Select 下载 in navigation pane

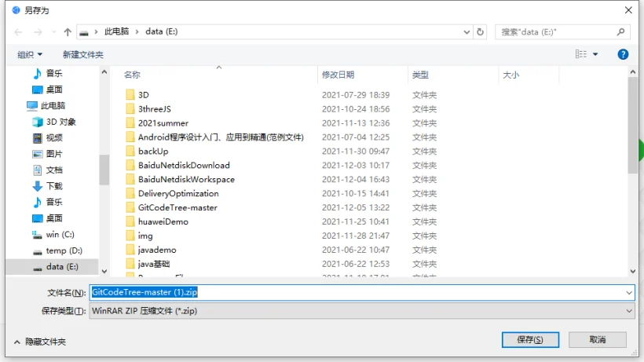48,186
